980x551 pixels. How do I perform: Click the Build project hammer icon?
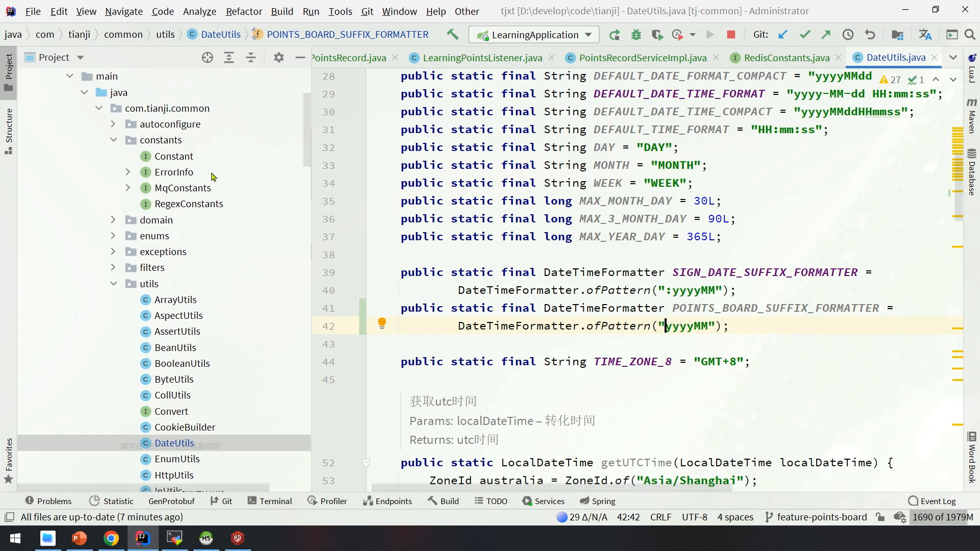pos(452,34)
